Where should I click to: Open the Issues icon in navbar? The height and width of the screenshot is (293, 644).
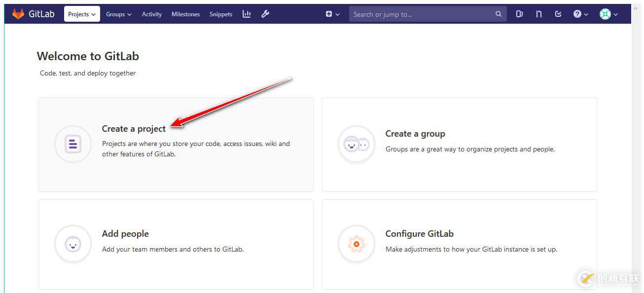(x=519, y=14)
